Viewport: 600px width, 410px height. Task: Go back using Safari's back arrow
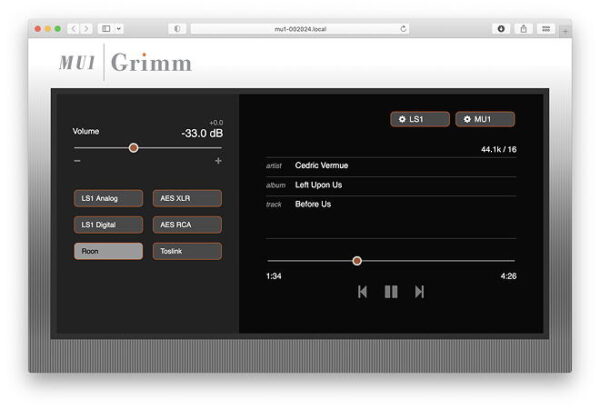[75, 29]
